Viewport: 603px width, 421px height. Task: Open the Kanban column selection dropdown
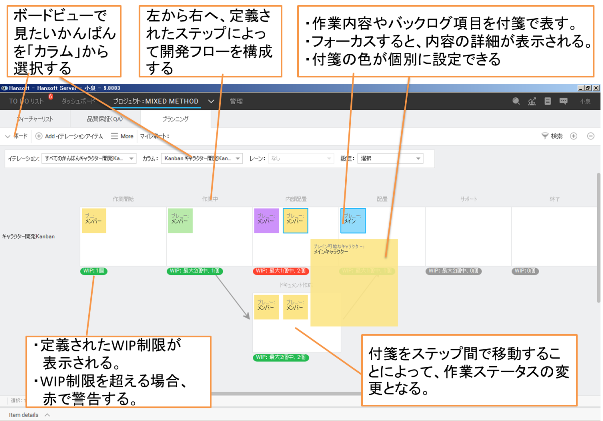pyautogui.click(x=202, y=158)
